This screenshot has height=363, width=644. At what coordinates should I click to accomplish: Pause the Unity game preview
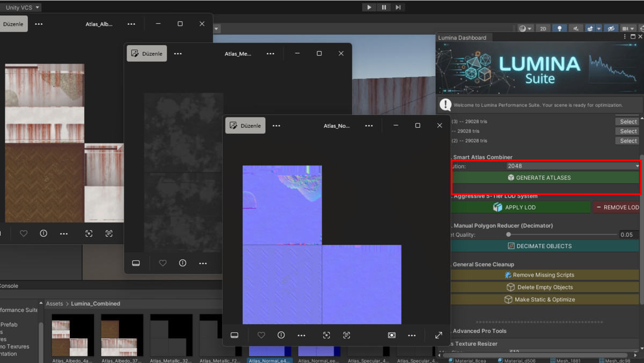point(384,7)
